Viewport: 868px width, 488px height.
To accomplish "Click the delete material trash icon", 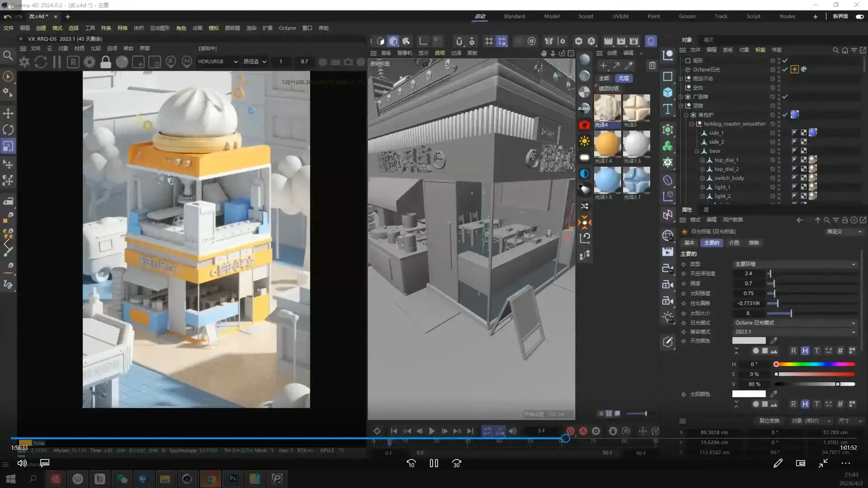I will click(x=652, y=66).
